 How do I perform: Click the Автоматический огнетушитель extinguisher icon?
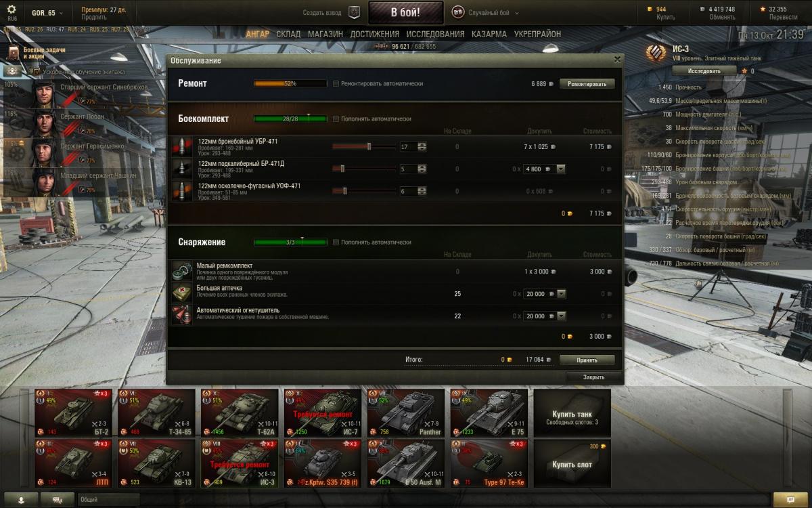181,316
